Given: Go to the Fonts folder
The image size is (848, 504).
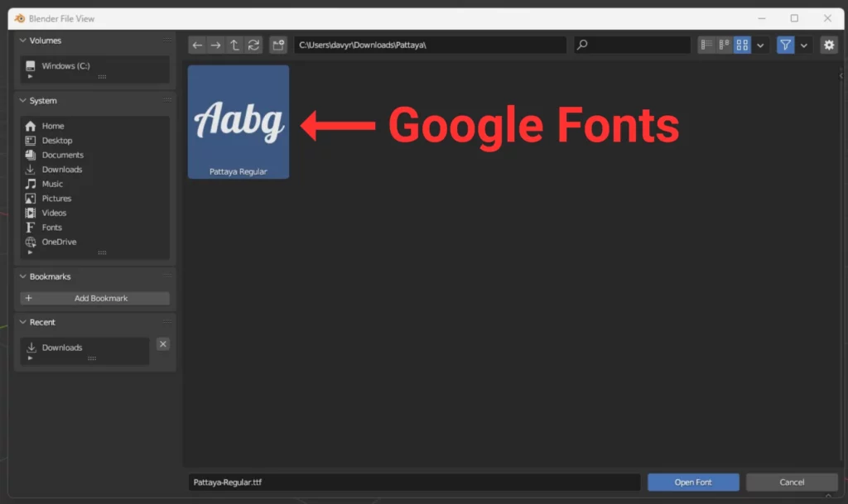Looking at the screenshot, I should tap(94, 228).
